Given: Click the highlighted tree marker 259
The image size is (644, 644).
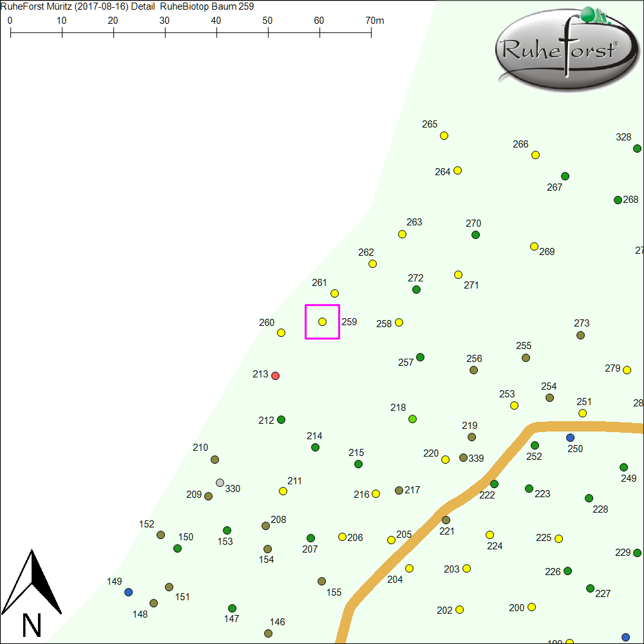Looking at the screenshot, I should coord(323,321).
